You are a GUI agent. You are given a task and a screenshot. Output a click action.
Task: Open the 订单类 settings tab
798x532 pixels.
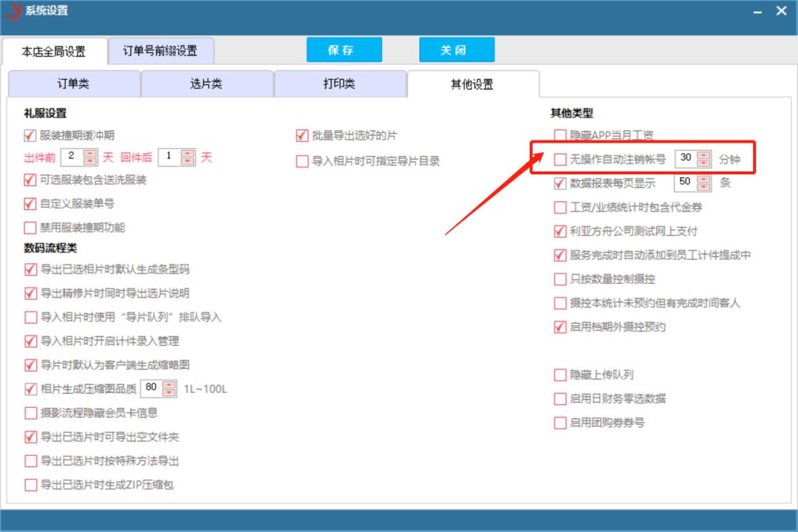point(74,83)
